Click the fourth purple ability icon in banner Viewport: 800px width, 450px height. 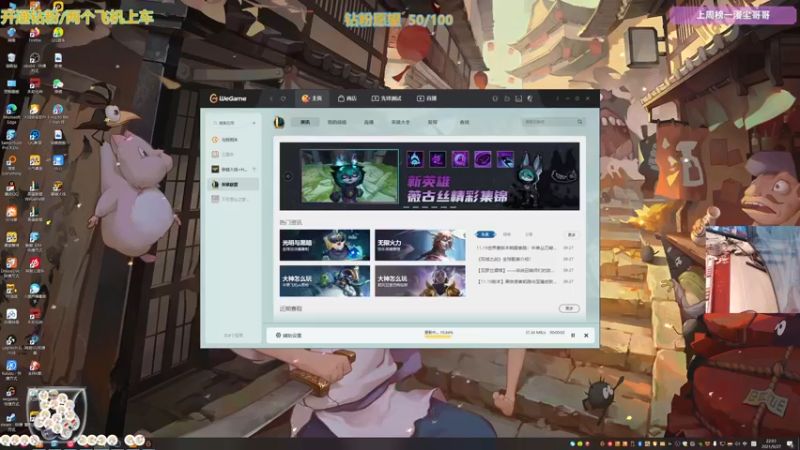(x=483, y=159)
